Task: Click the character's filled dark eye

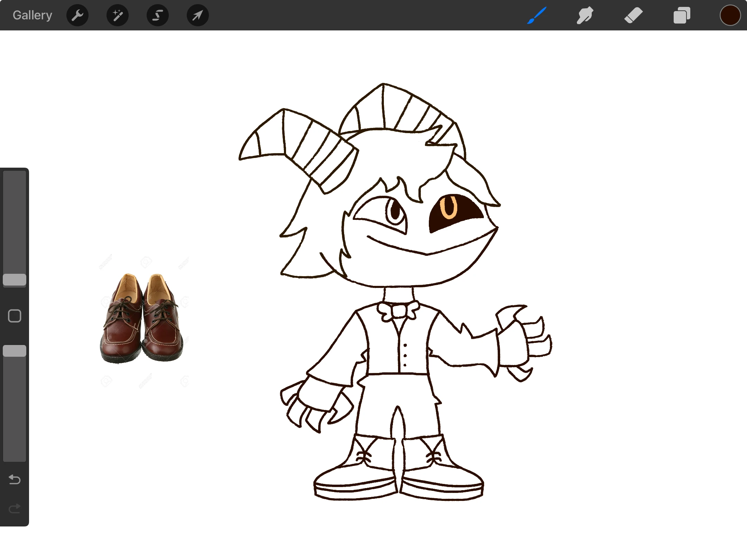Action: click(x=463, y=216)
